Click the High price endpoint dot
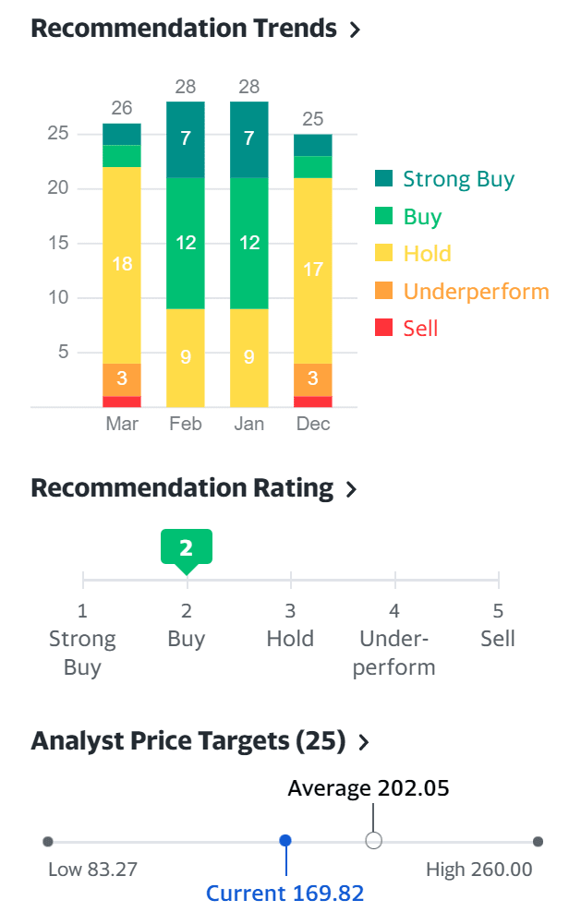 [538, 841]
